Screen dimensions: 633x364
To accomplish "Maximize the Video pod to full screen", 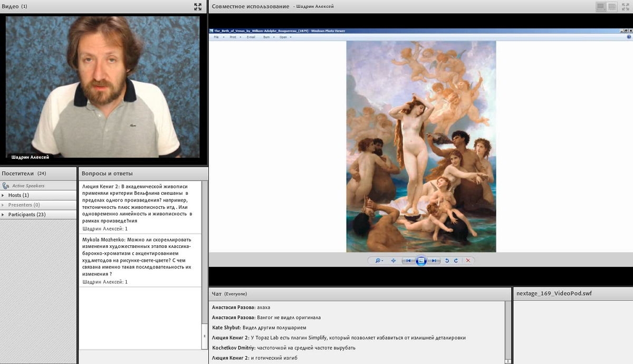I will (x=198, y=6).
